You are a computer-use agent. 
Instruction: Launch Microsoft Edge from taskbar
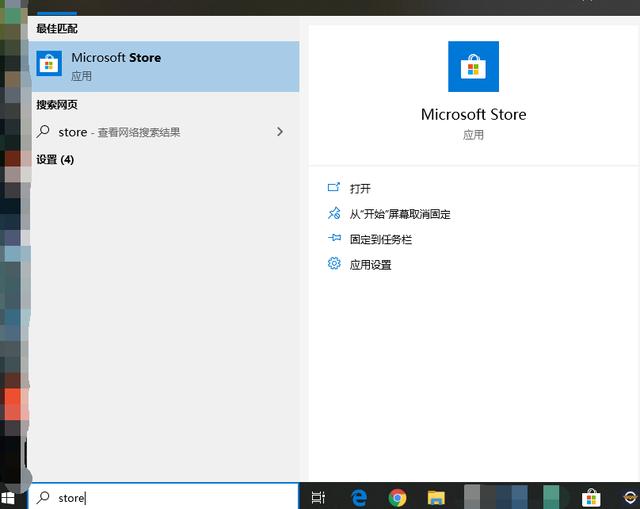359,497
